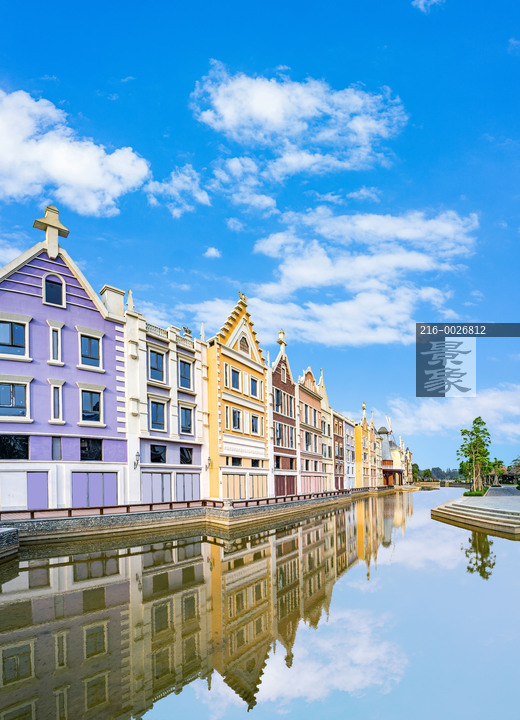
Task: Click the tall tree beside the stone steps
Action: [x=475, y=455]
